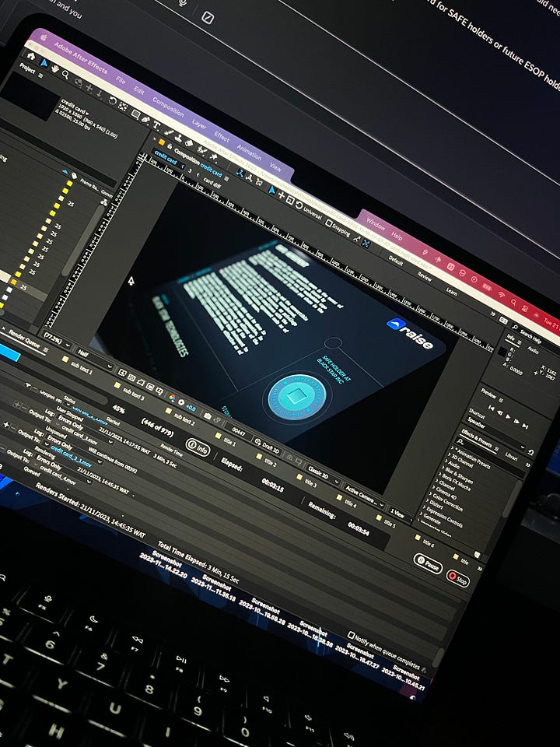
Task: Open the Apple menu
Action: click(x=44, y=37)
